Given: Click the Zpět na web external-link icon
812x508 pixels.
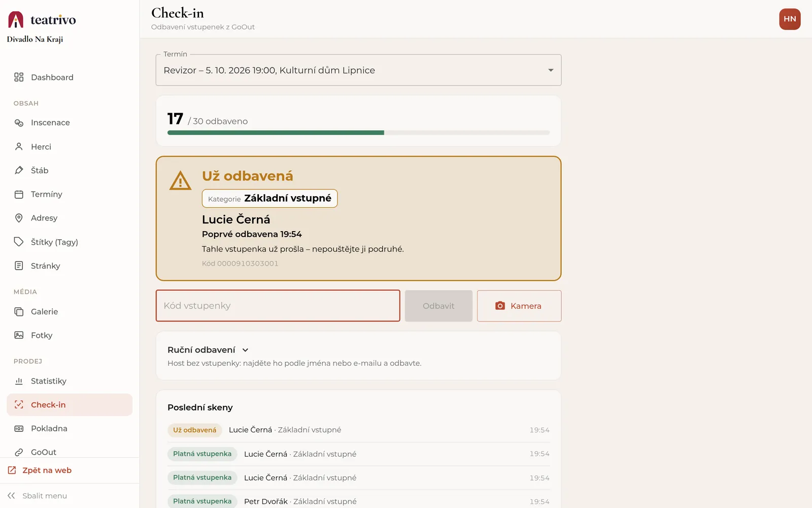Looking at the screenshot, I should (12, 470).
